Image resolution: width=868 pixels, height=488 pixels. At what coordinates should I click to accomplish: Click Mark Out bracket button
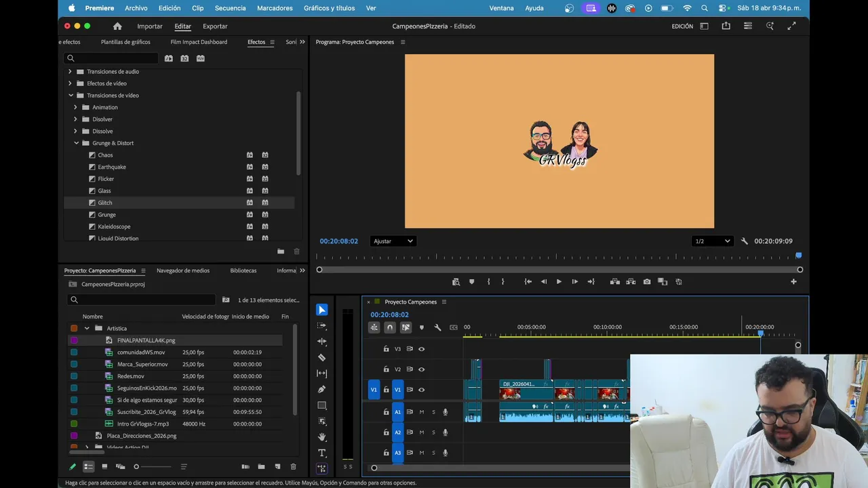coord(502,282)
